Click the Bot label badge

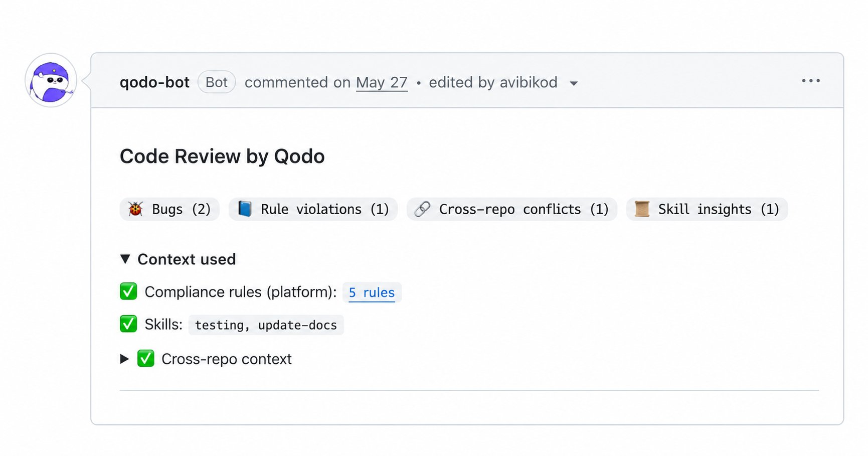[x=217, y=82]
